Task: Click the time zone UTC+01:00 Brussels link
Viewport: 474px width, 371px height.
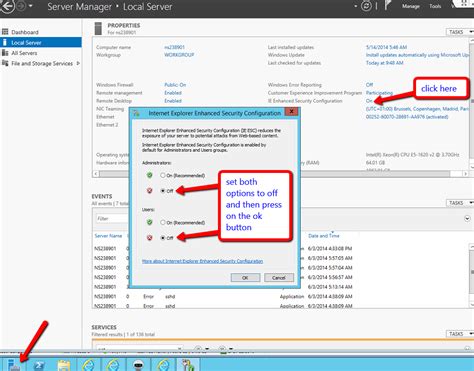Action: [x=418, y=109]
